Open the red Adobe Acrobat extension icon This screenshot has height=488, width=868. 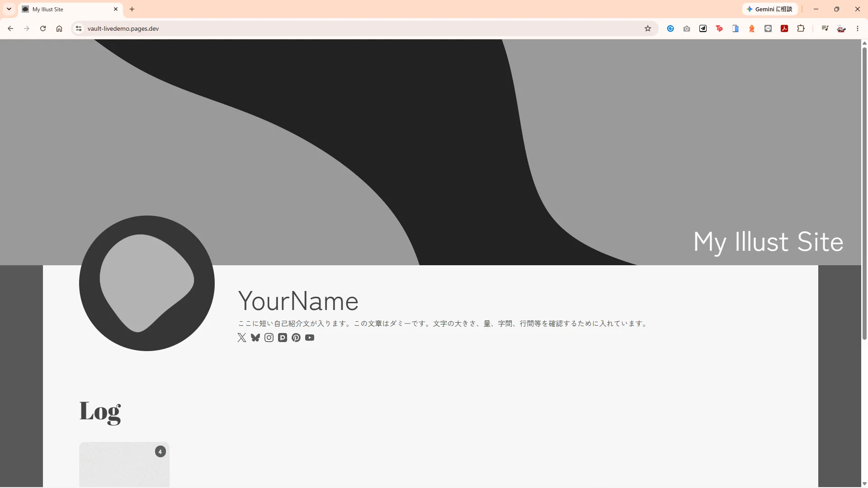tap(784, 28)
